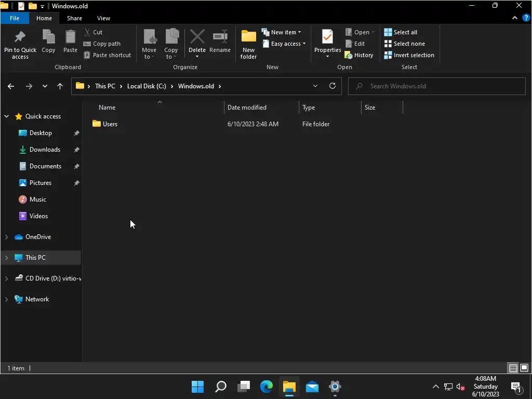Click Paste shortcut in the ribbon
The height and width of the screenshot is (399, 532).
107,55
